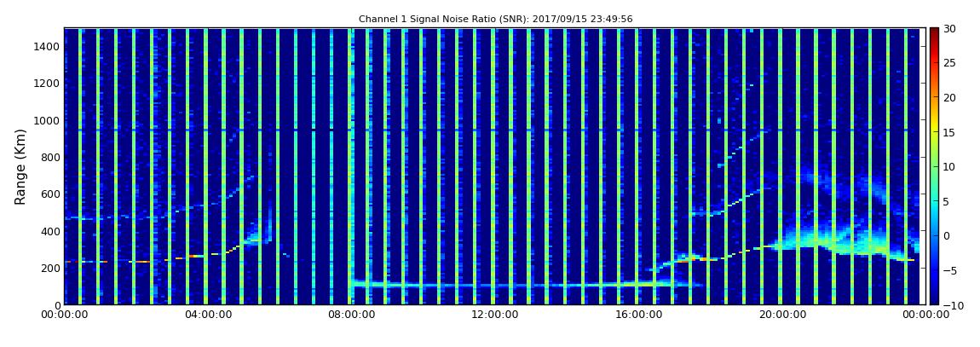
Task: Click the colorbar '10' tick label
Action: 950,166
